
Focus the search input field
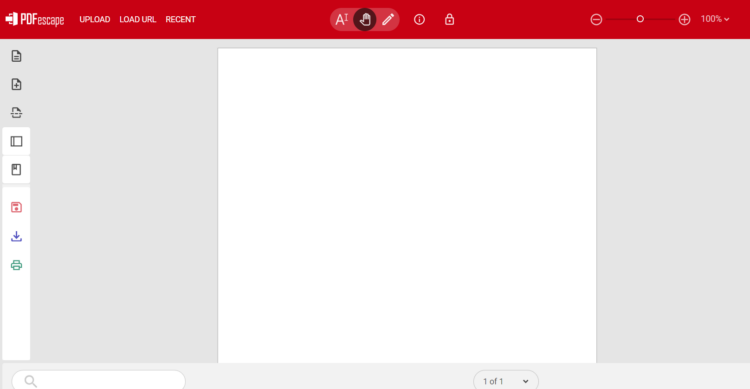(x=99, y=381)
